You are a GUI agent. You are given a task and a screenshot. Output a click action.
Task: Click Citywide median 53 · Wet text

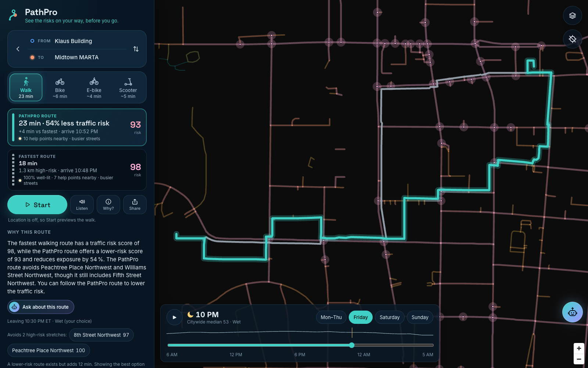tap(214, 322)
